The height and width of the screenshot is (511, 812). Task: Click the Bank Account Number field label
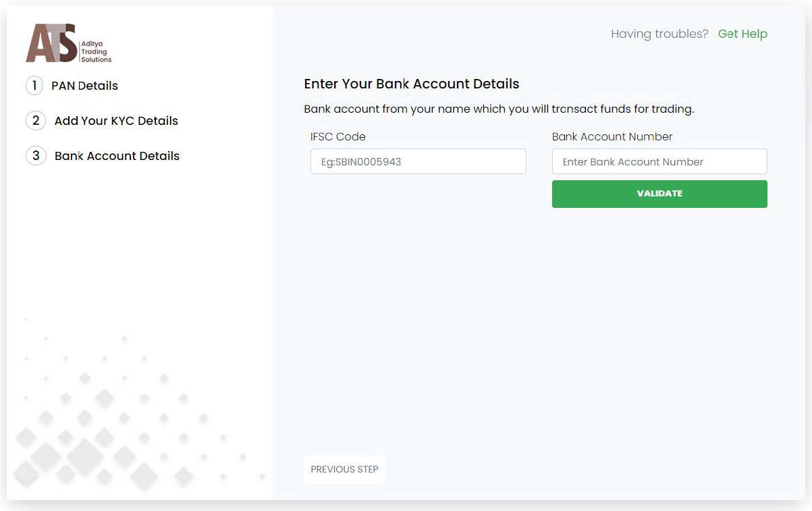pyautogui.click(x=612, y=136)
